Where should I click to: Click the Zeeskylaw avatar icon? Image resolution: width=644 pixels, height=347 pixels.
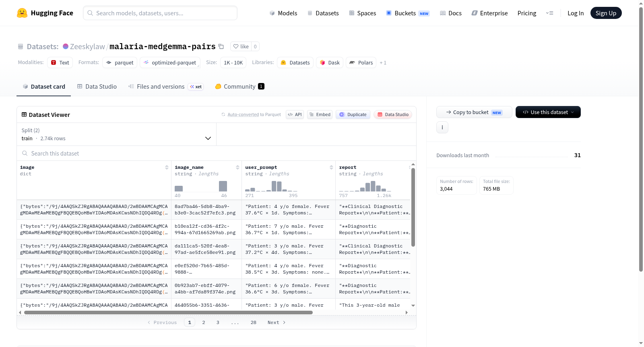(66, 46)
